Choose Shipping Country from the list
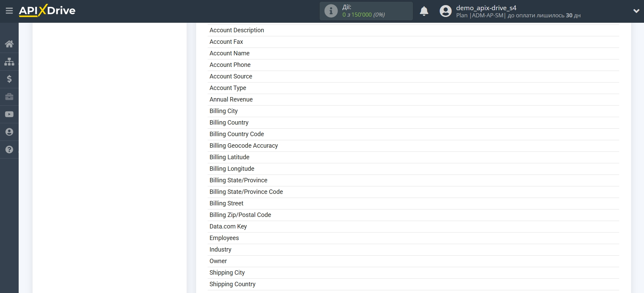 pyautogui.click(x=413, y=284)
